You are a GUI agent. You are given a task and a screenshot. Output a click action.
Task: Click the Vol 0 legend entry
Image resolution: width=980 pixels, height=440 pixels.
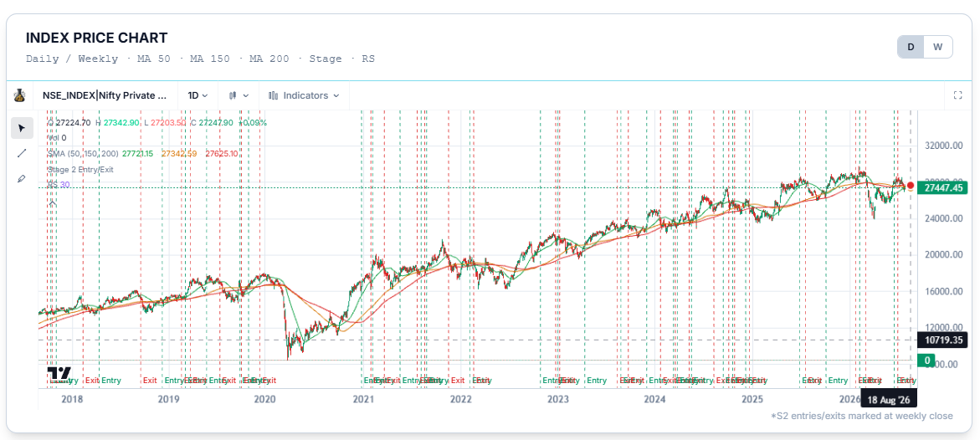click(57, 137)
